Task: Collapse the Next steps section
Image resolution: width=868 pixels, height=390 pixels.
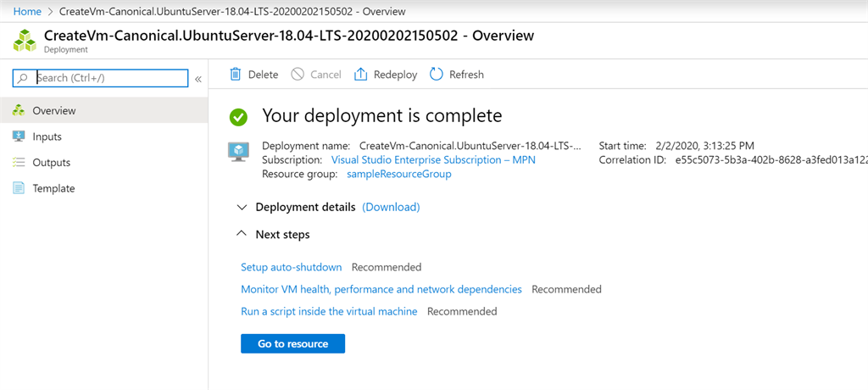Action: (x=242, y=234)
